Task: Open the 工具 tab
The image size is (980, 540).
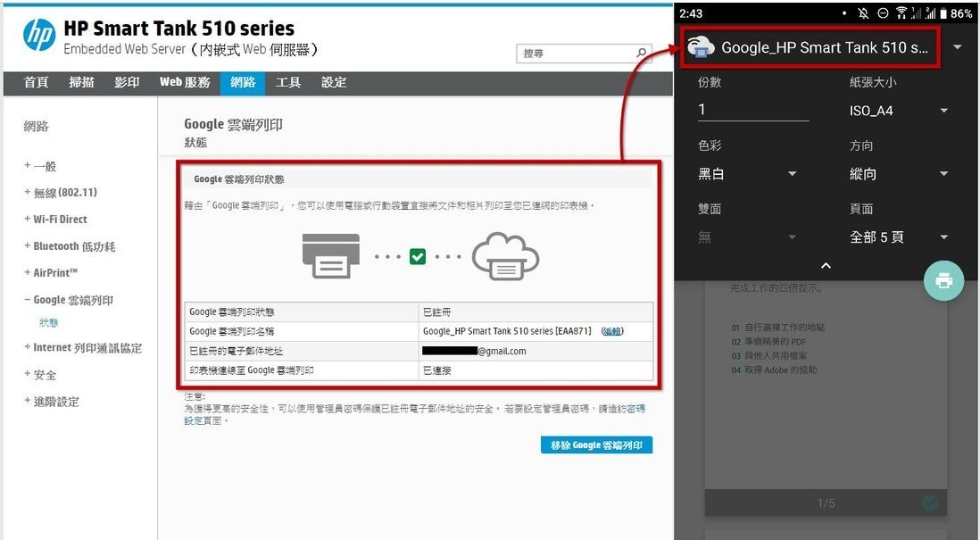Action: (288, 82)
